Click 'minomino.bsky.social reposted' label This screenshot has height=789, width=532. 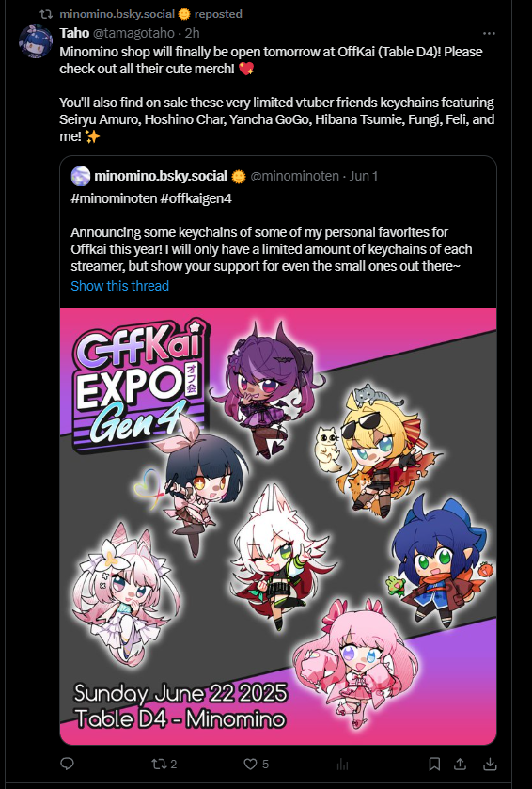(150, 14)
